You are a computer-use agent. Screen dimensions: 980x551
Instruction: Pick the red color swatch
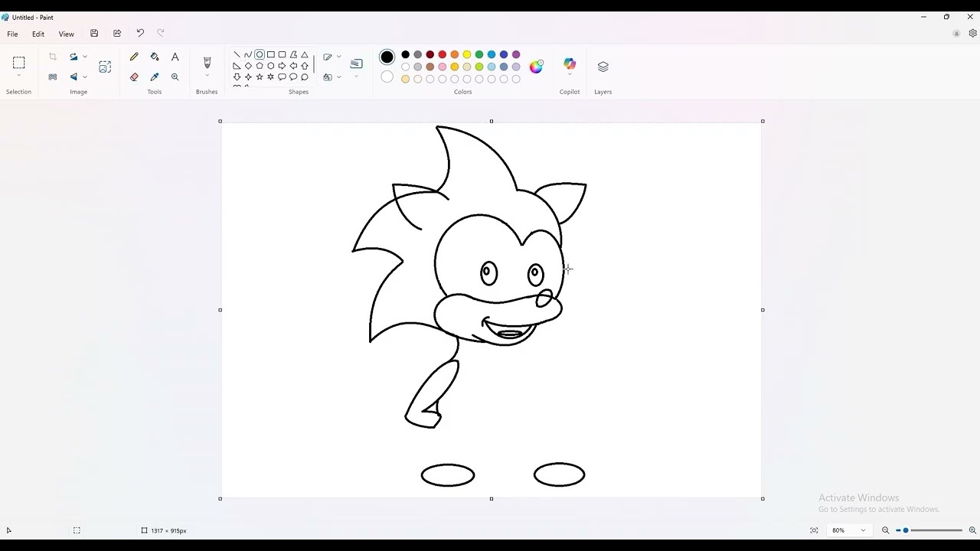point(443,54)
